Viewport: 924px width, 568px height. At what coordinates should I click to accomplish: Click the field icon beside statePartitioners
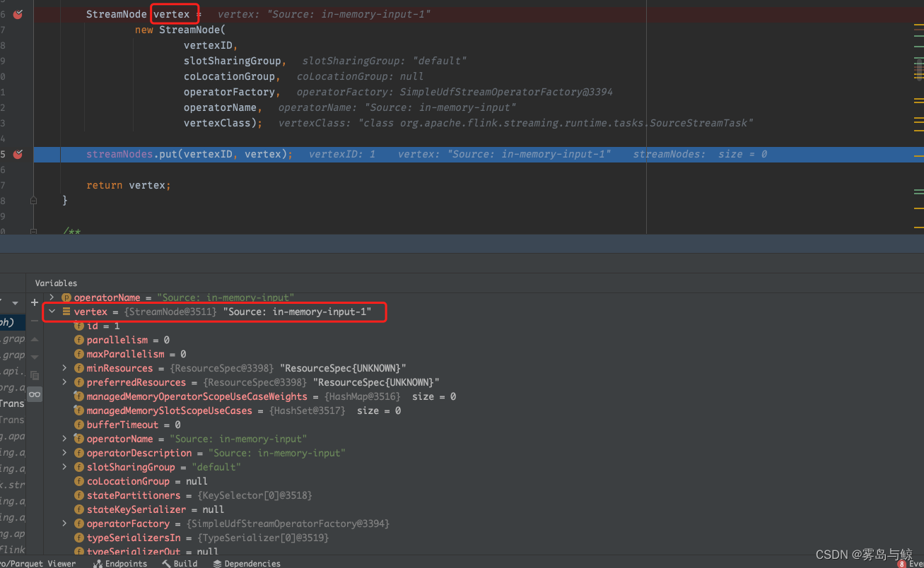(x=79, y=495)
